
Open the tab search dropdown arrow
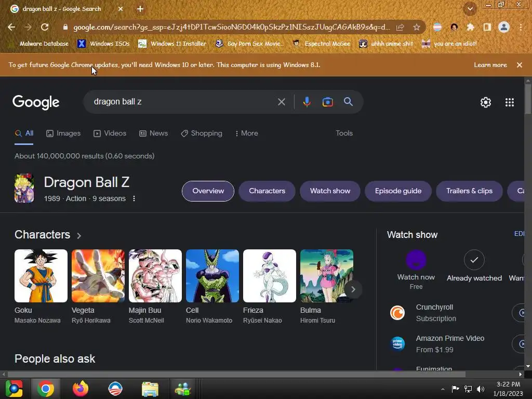tap(470, 9)
